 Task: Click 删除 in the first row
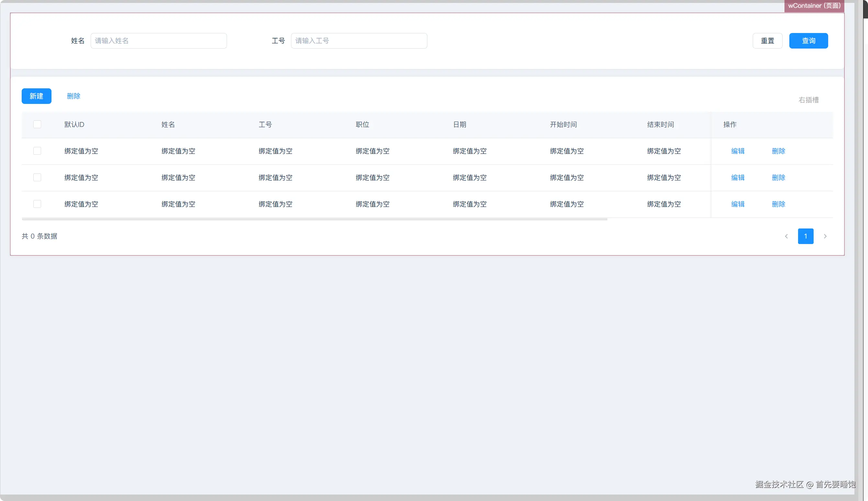(778, 151)
